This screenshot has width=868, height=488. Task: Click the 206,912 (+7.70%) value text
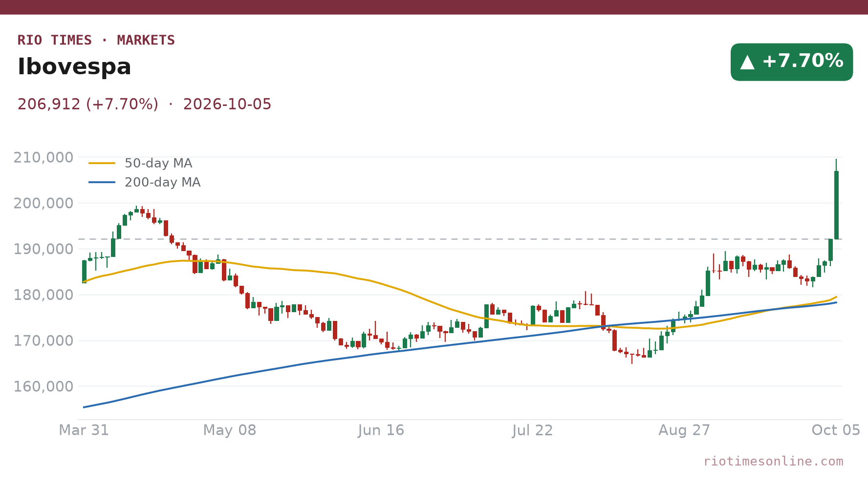tap(88, 105)
